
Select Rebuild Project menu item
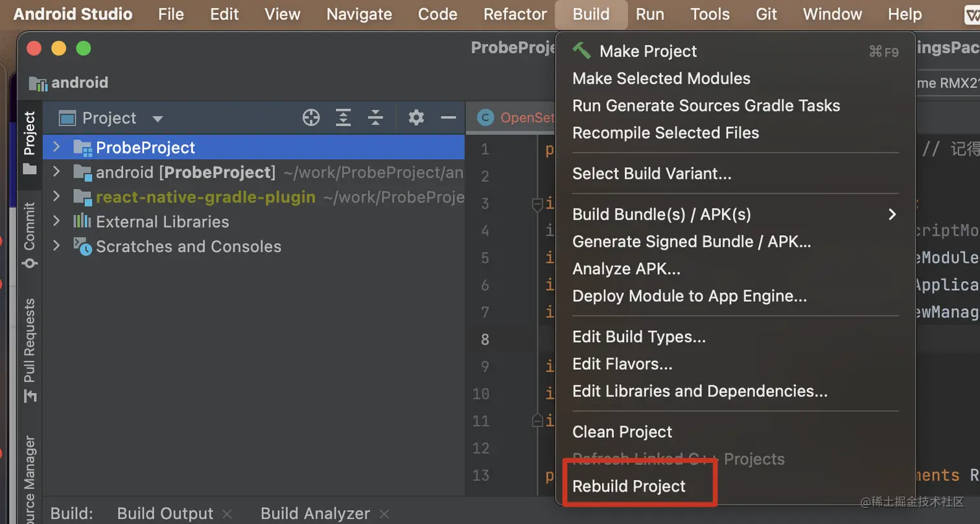coord(629,486)
